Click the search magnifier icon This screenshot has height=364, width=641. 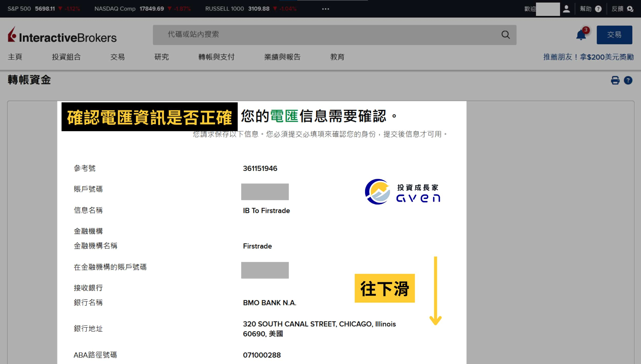tap(505, 35)
